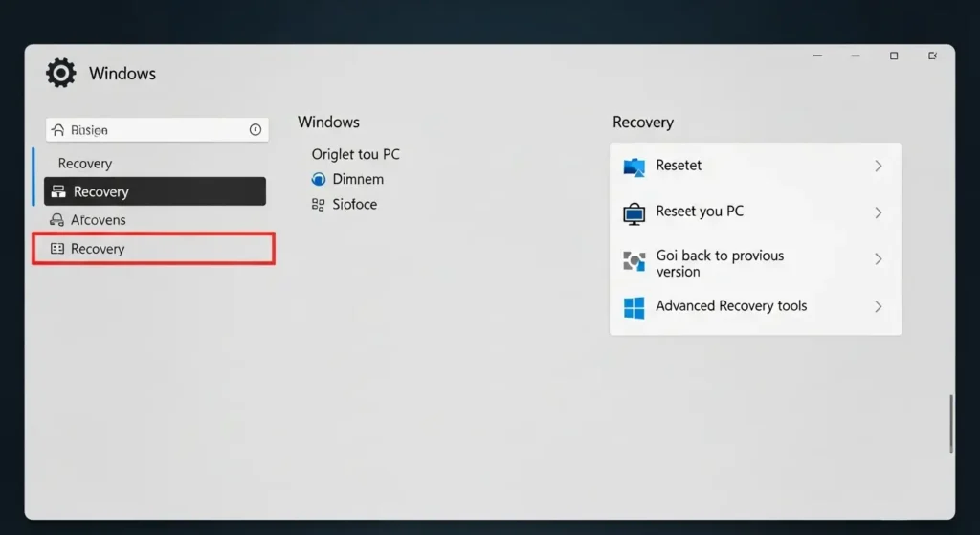Click into the sidebar search field
Image resolution: width=980 pixels, height=535 pixels.
(157, 129)
